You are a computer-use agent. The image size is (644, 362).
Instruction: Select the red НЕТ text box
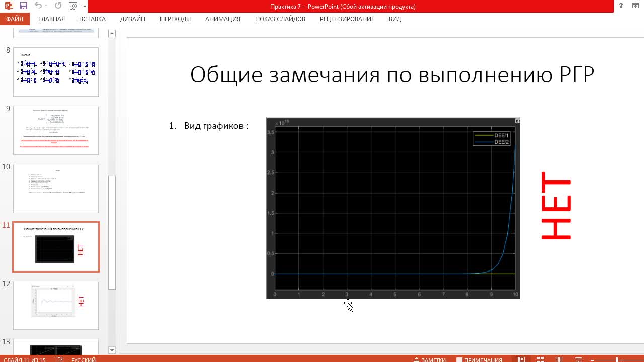[x=556, y=206]
